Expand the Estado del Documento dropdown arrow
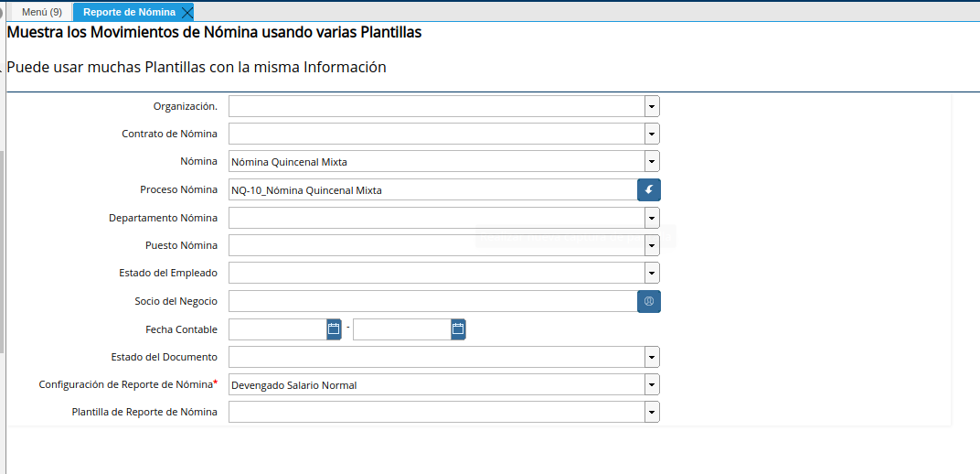Image resolution: width=980 pixels, height=474 pixels. point(652,357)
